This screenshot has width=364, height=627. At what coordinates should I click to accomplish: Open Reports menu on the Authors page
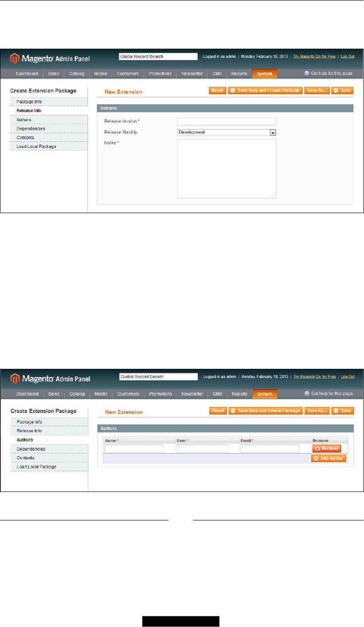click(239, 394)
